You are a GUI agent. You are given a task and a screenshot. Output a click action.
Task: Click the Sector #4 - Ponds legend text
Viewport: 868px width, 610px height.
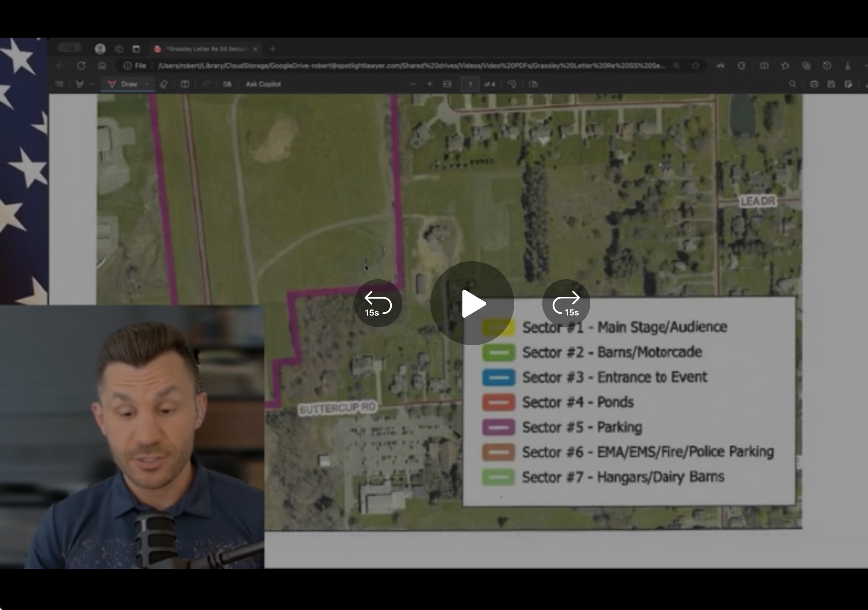(x=578, y=402)
